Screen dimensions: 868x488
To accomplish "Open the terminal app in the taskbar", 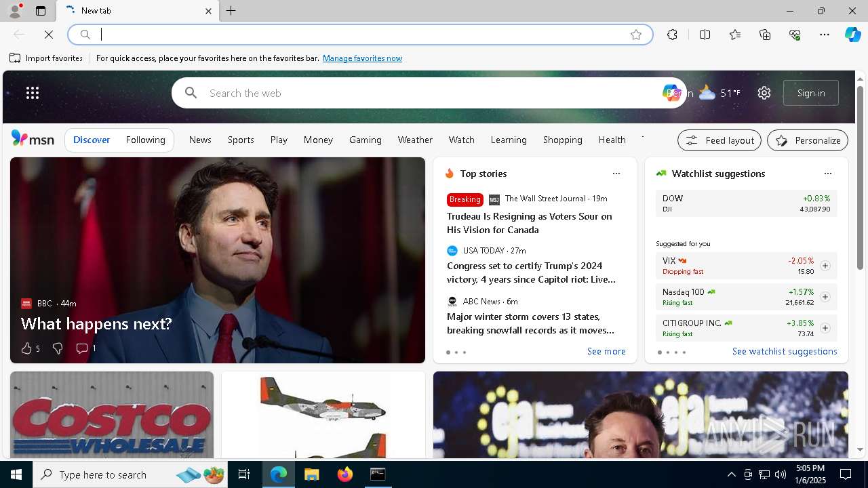I will 378,474.
